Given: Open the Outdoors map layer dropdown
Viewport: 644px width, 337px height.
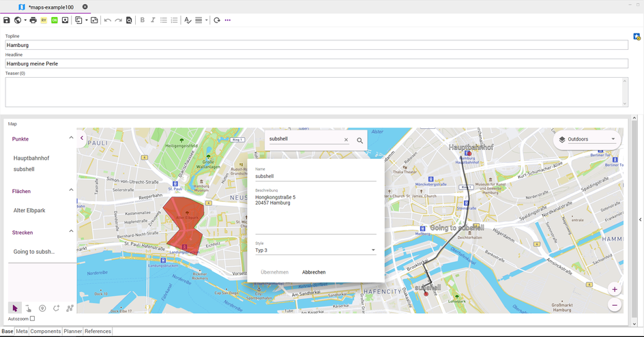Looking at the screenshot, I should [587, 139].
